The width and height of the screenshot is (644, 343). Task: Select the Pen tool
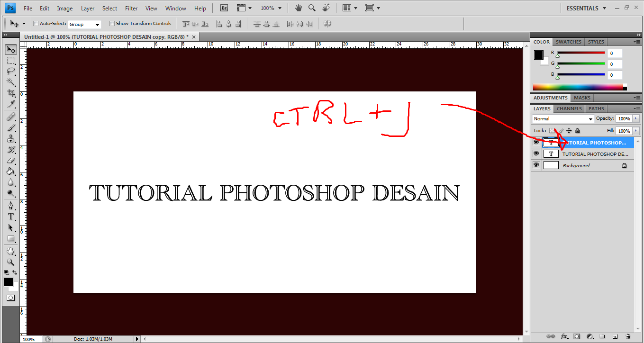[x=11, y=206]
